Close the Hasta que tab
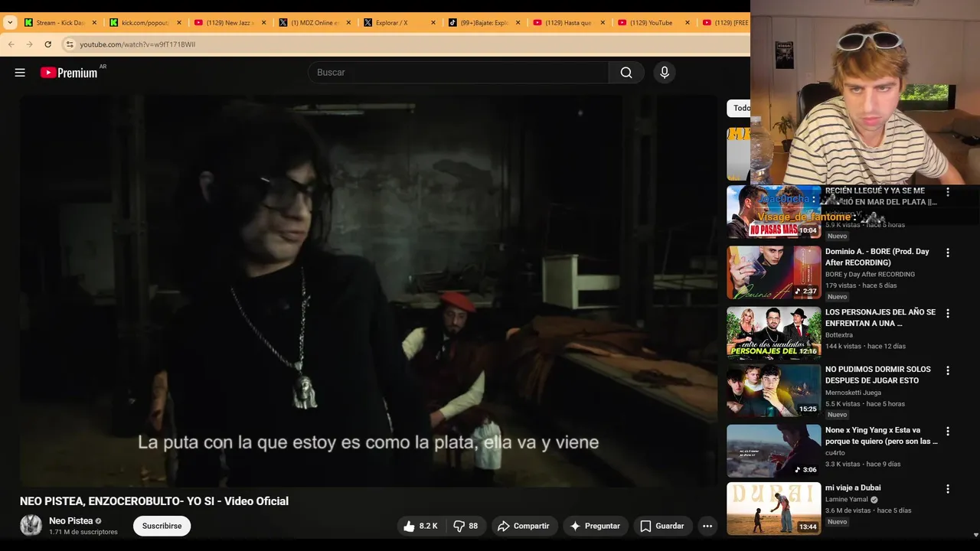The height and width of the screenshot is (551, 980). (603, 23)
